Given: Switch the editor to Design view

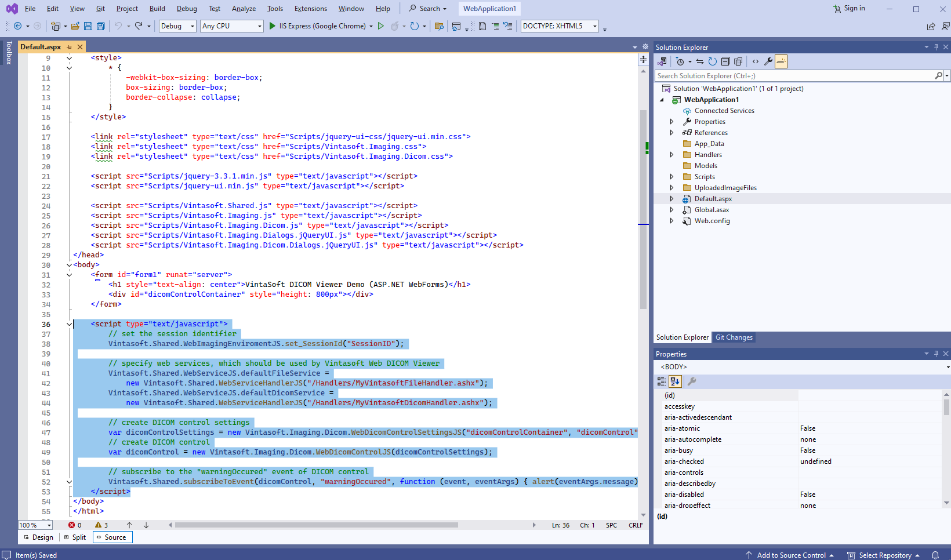Looking at the screenshot, I should (39, 537).
